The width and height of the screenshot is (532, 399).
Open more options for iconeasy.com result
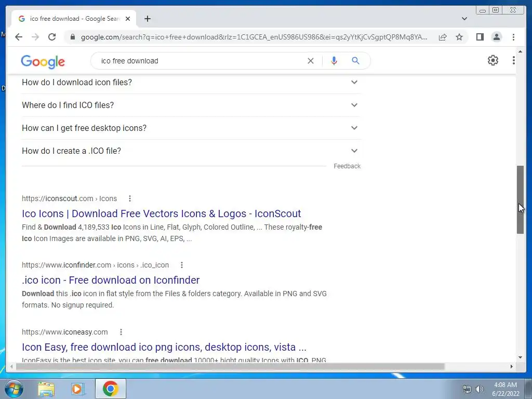pos(121,332)
